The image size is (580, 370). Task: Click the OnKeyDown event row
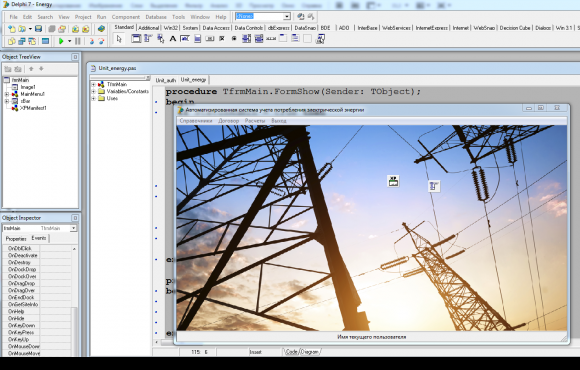(x=37, y=326)
